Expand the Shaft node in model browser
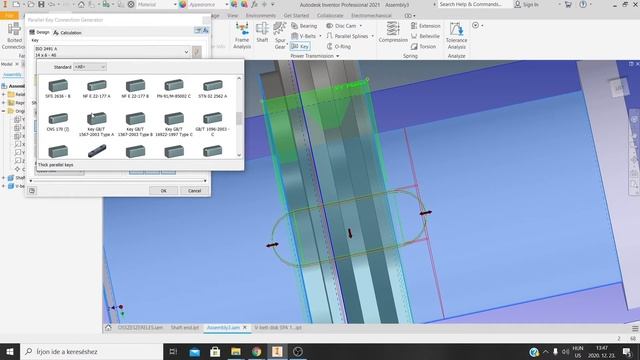Viewport: 640px width, 360px height. point(4,178)
